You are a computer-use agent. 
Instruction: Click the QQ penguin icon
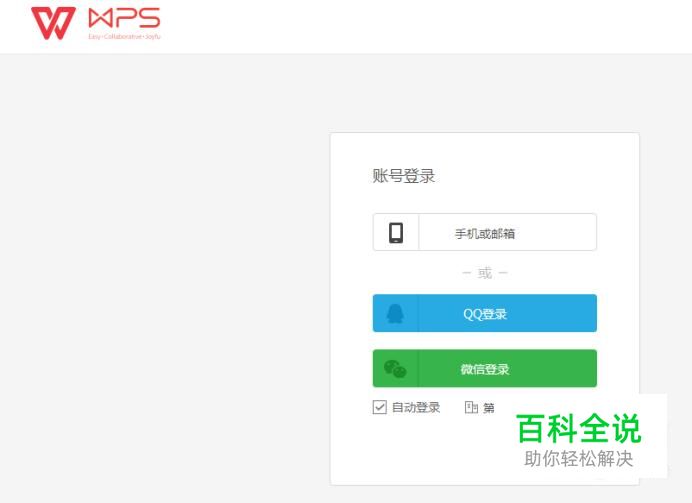tap(395, 314)
